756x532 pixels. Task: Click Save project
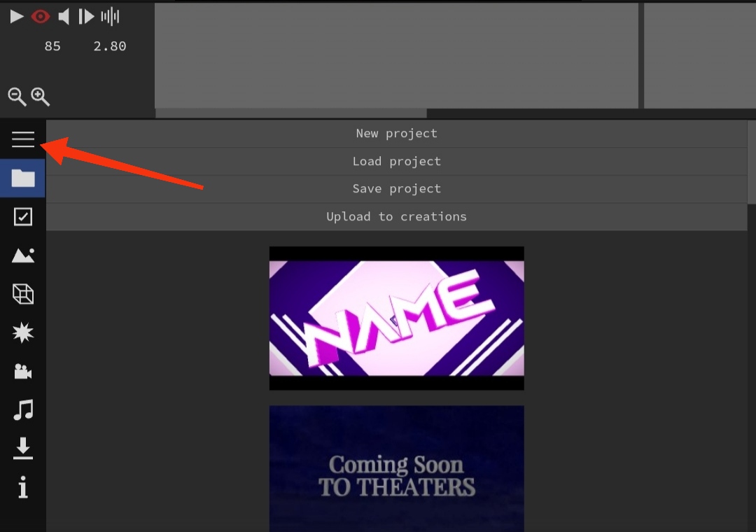(x=396, y=188)
